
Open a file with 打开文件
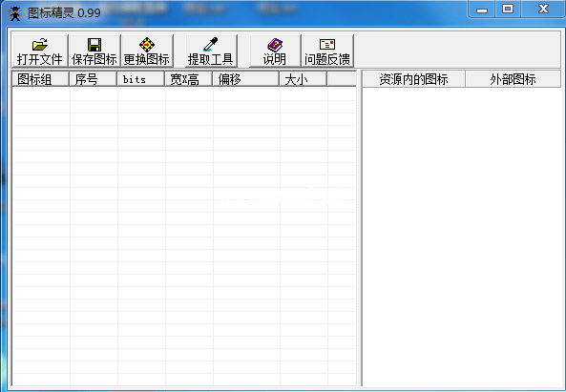[x=40, y=51]
